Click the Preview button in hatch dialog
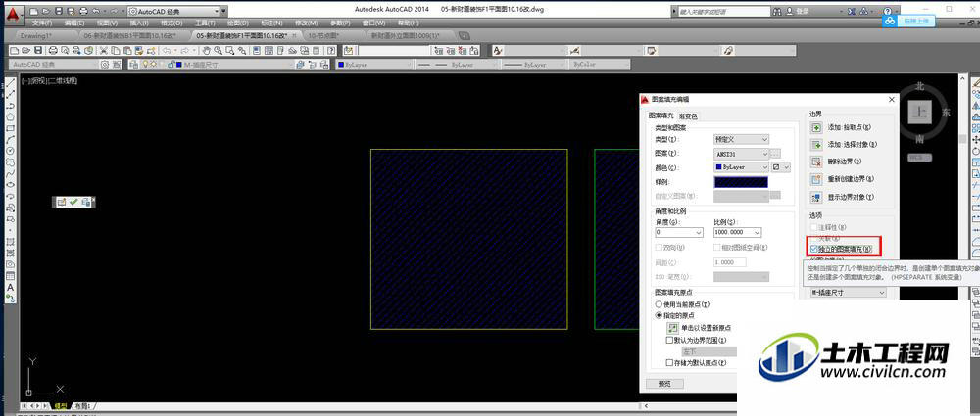 click(664, 384)
